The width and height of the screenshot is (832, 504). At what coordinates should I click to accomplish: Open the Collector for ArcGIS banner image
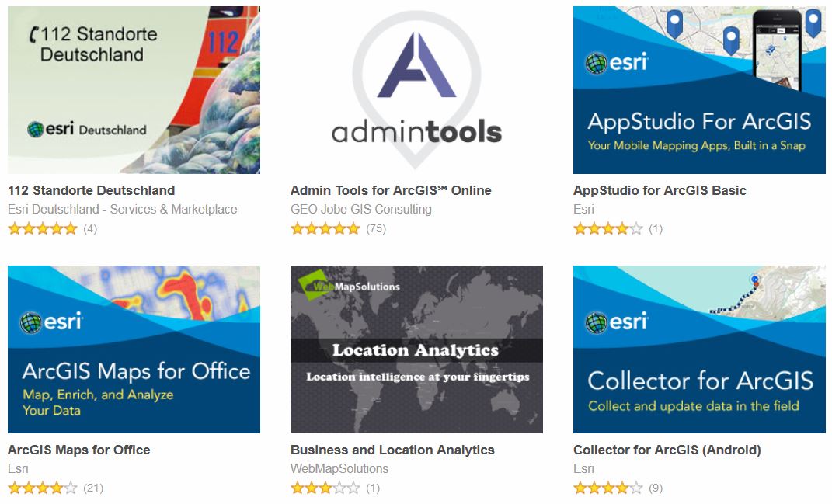click(x=699, y=349)
